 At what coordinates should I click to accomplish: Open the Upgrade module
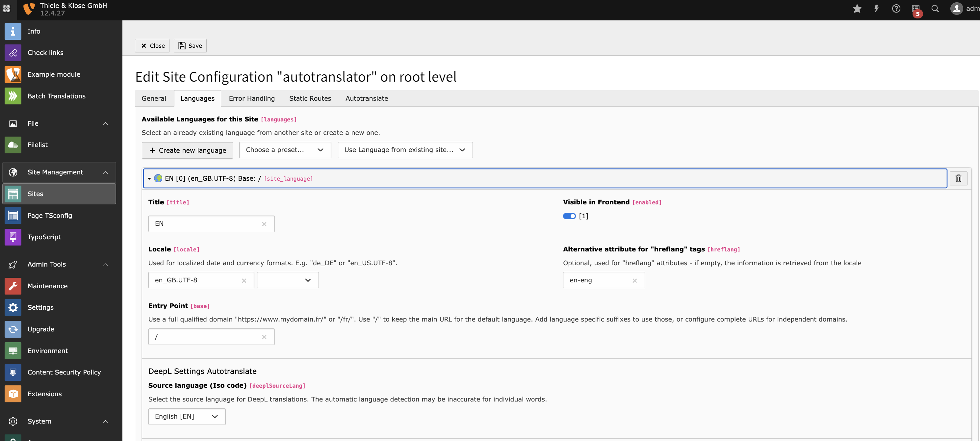click(59, 329)
